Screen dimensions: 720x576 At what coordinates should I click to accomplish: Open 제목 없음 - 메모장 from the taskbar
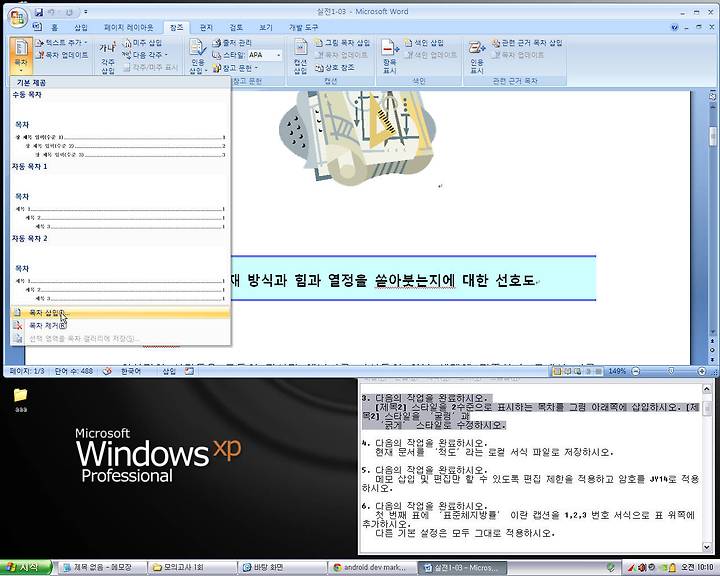click(102, 568)
